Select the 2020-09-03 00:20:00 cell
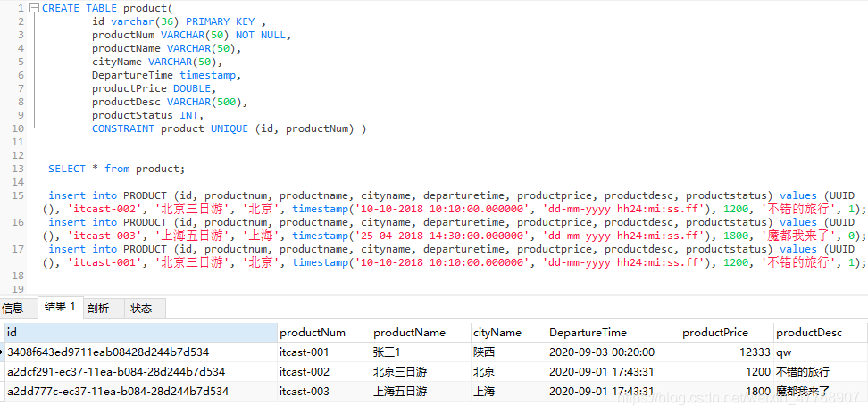Viewport: 868px width, 414px height. coord(613,352)
